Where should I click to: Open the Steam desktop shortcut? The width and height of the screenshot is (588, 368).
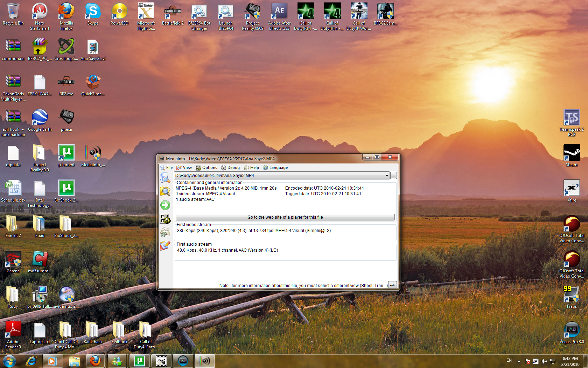point(572,153)
